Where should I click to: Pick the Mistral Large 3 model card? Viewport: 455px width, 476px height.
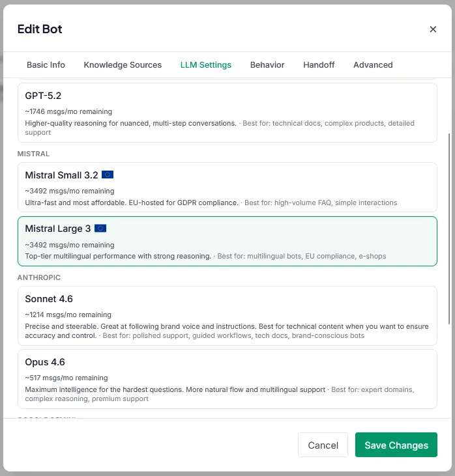tap(227, 242)
